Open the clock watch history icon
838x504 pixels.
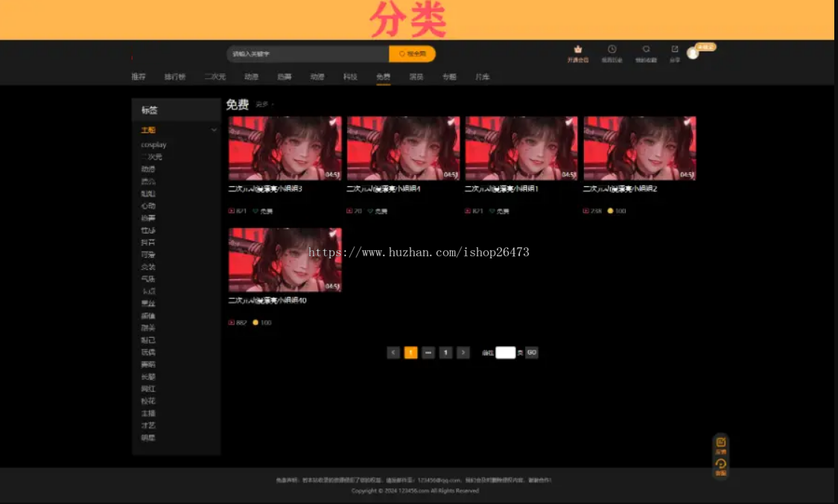(612, 49)
